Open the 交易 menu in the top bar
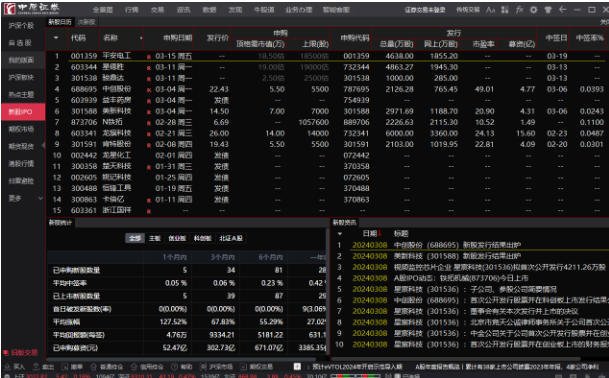This screenshot has width=609, height=378. [x=157, y=10]
